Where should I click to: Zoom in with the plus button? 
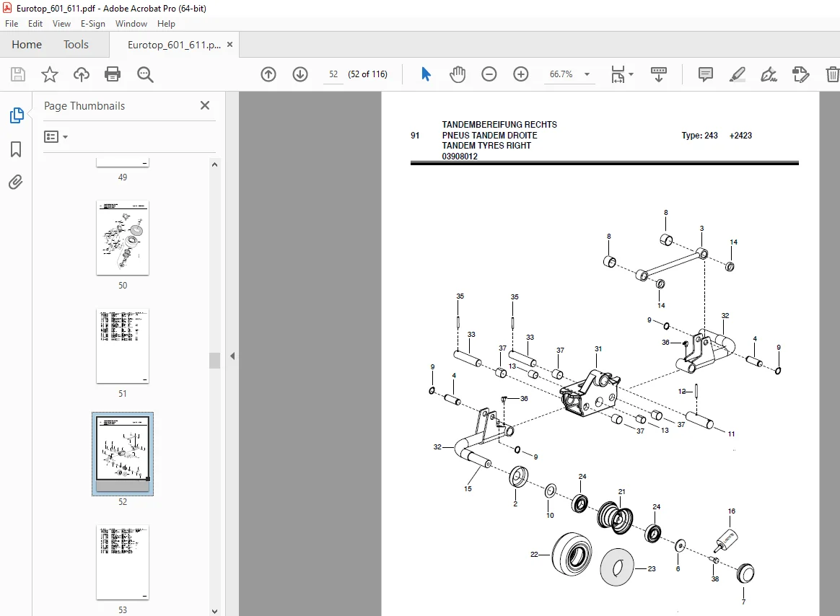point(521,74)
